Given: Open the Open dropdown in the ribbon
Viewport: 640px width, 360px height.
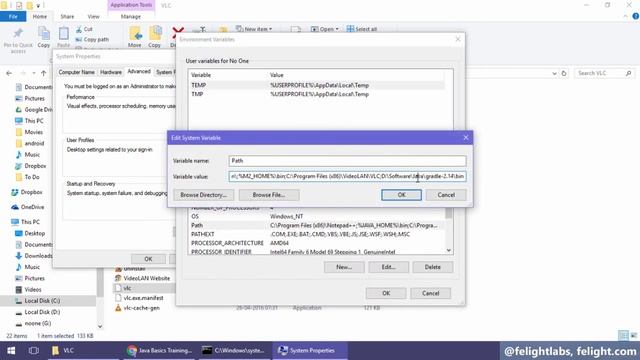Looking at the screenshot, I should pos(325,29).
